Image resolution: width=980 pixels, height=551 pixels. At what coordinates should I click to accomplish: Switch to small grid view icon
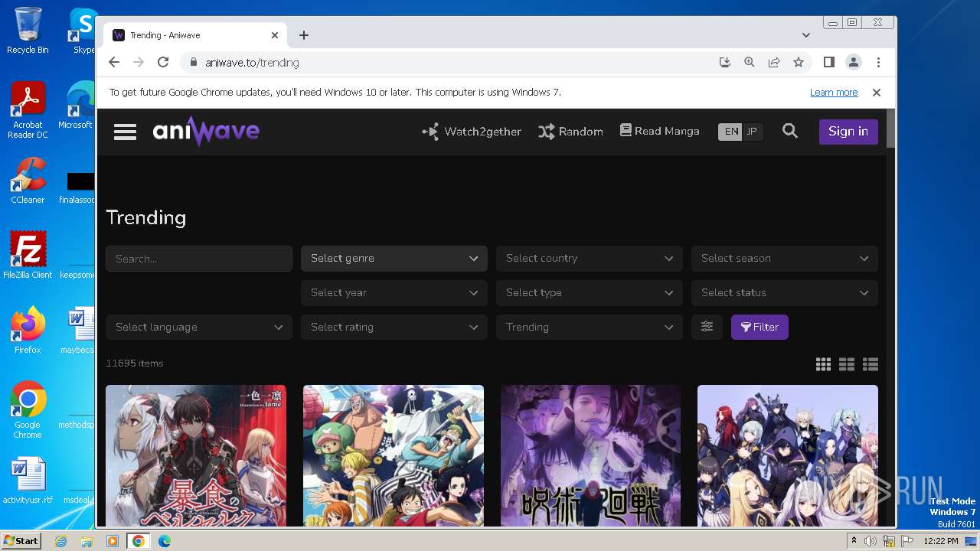click(823, 364)
